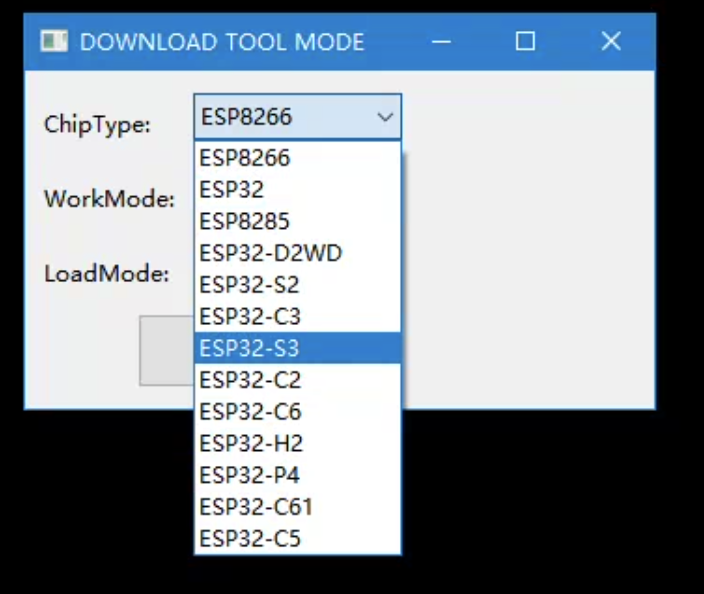Select ESP32-P4 from the list

click(x=297, y=475)
